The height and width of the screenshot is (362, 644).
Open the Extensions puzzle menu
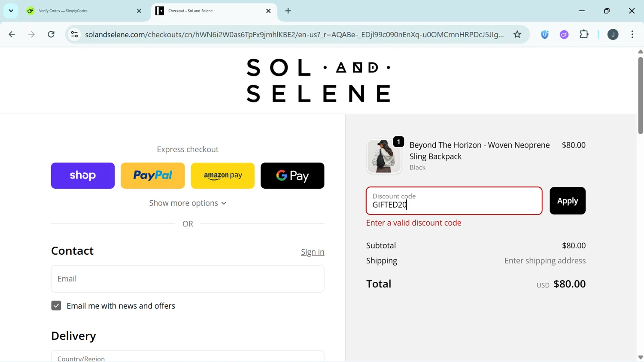584,34
